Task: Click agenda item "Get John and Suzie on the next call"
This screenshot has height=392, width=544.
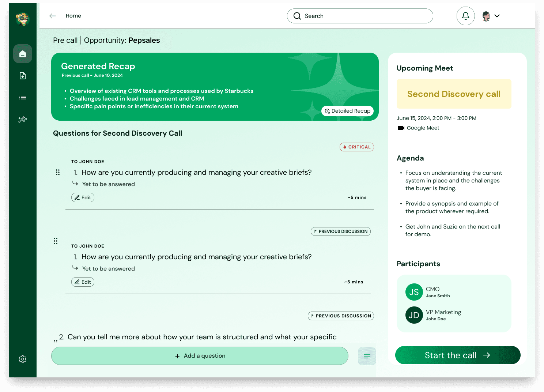Action: [453, 230]
